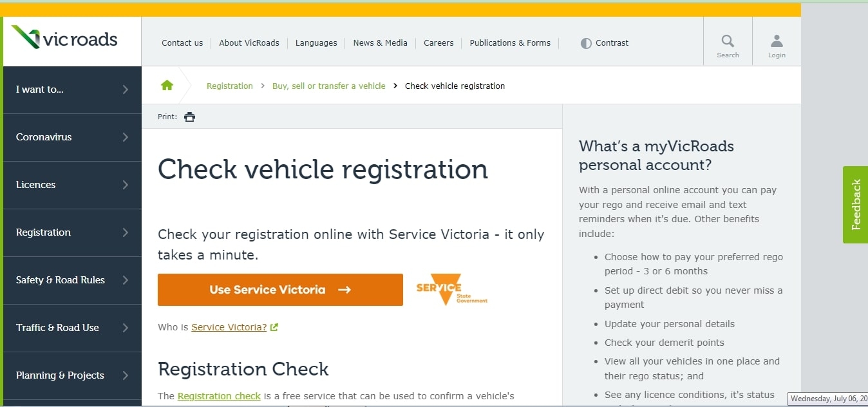This screenshot has height=407, width=868.
Task: Expand the Licences sidebar section
Action: coord(72,185)
